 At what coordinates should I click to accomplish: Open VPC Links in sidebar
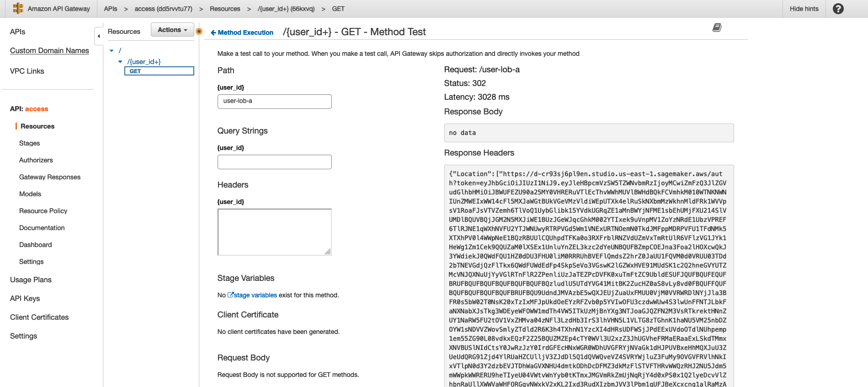[x=27, y=71]
